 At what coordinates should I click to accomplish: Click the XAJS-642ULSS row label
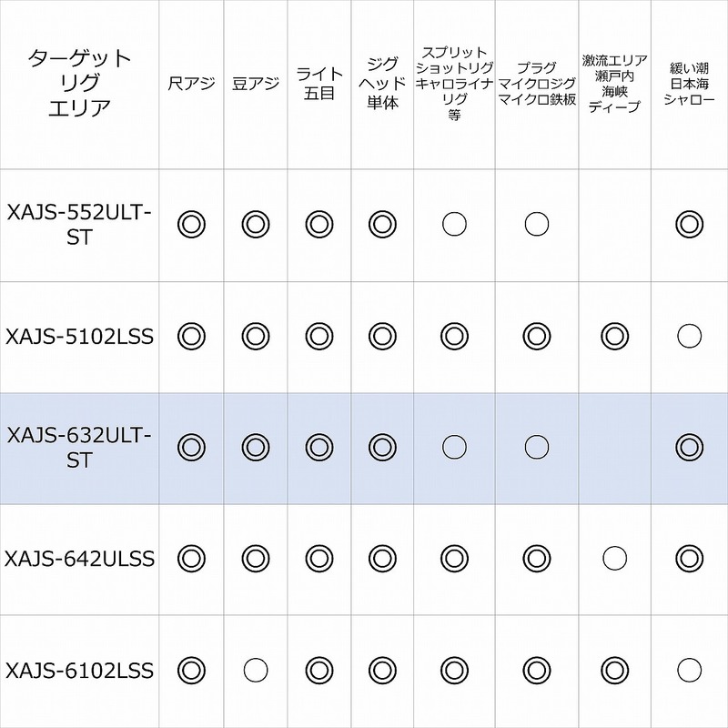(79, 558)
